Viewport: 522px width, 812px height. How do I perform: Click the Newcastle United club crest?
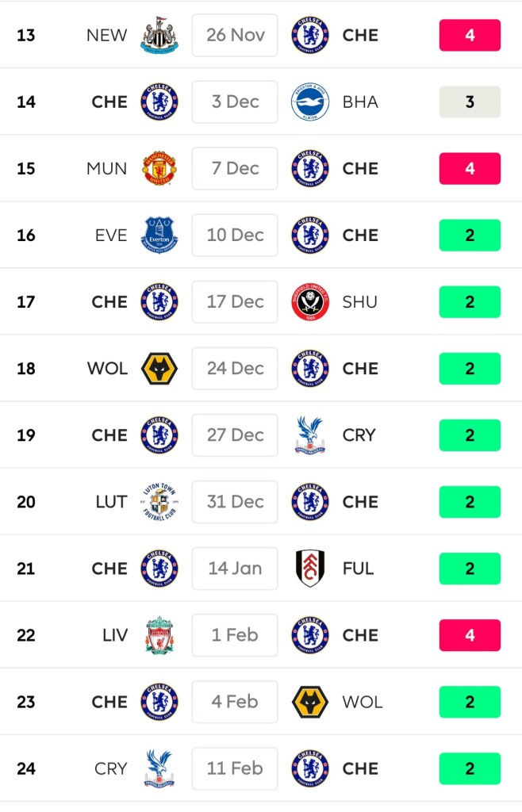(159, 36)
